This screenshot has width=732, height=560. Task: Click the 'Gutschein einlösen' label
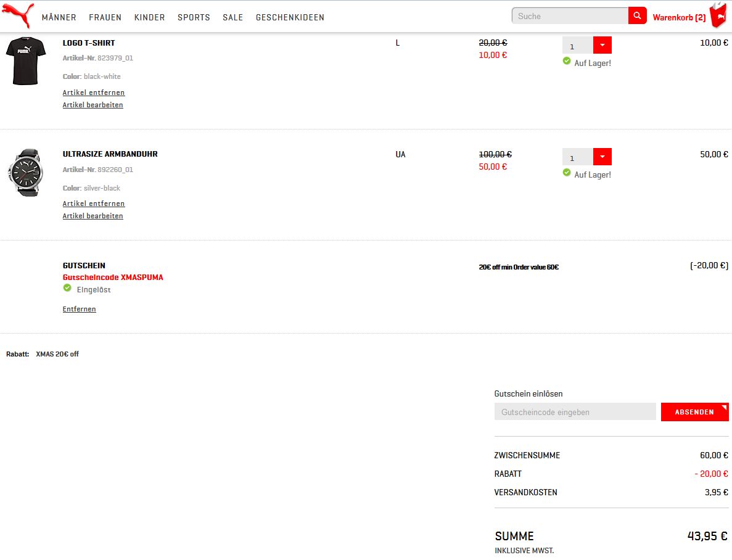coord(528,393)
